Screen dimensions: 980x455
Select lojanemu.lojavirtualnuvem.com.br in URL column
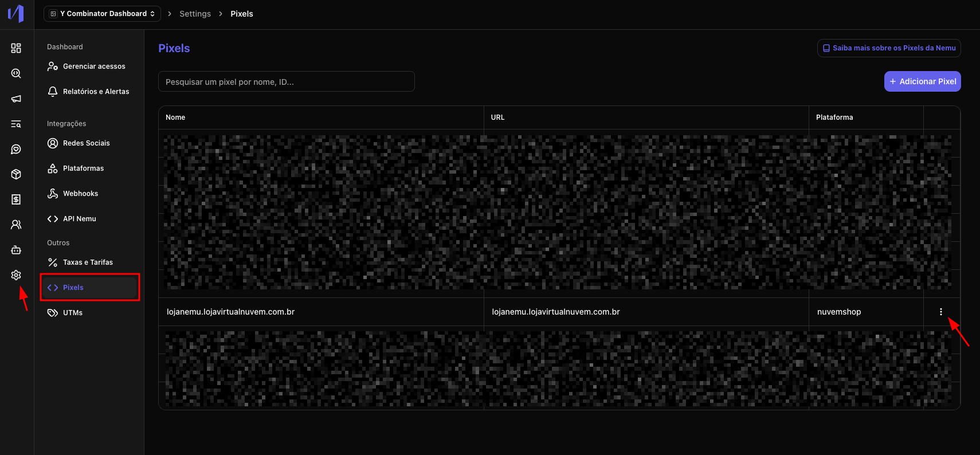coord(556,312)
